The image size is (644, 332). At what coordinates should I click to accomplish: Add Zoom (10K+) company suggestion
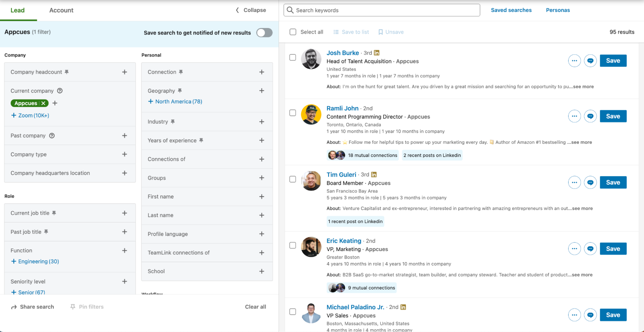(x=30, y=115)
